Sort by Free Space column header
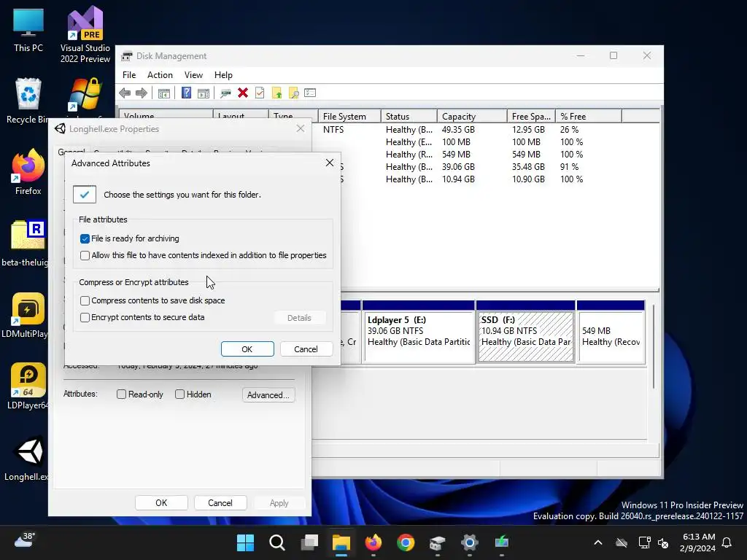The height and width of the screenshot is (560, 747). tap(531, 116)
